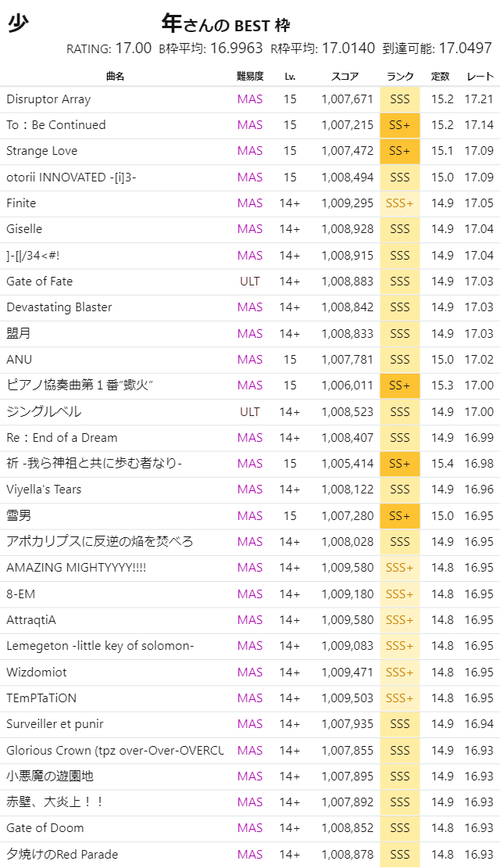
Task: Click the song title ジングルベル
Action: click(44, 411)
